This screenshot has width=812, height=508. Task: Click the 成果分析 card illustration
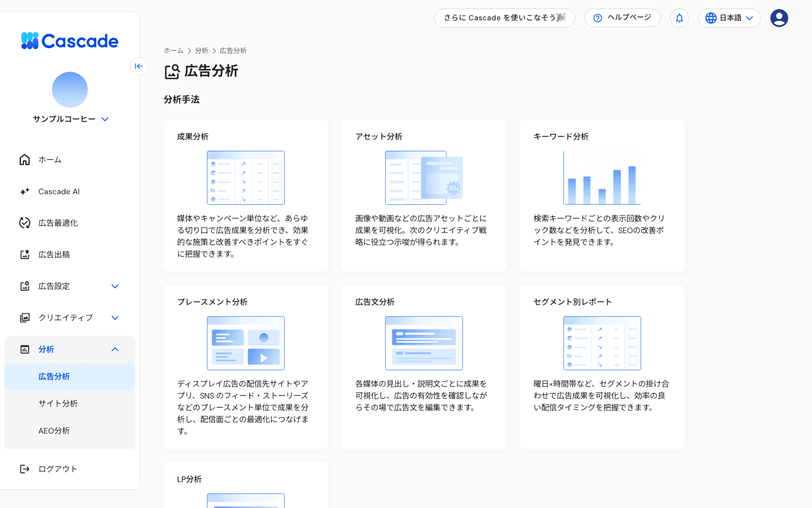coord(246,178)
